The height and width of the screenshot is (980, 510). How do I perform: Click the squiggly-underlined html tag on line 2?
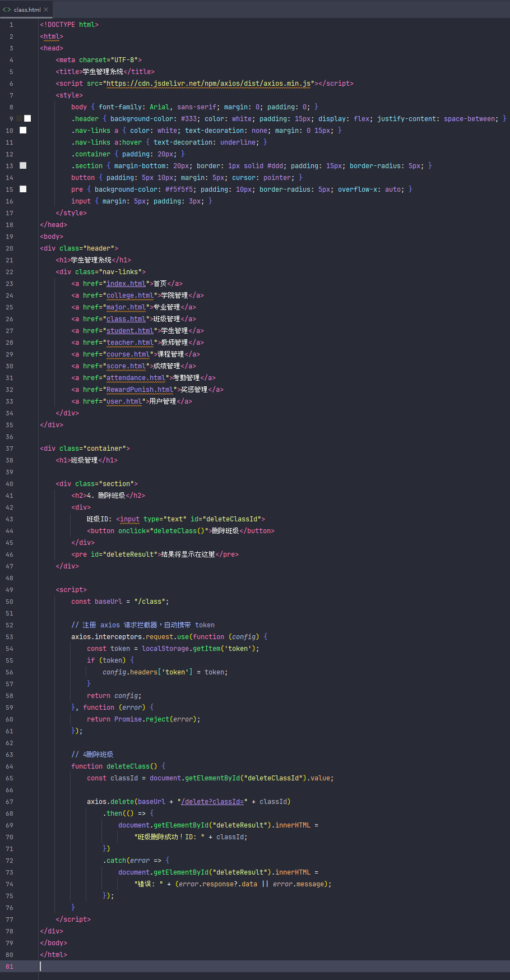tap(52, 36)
